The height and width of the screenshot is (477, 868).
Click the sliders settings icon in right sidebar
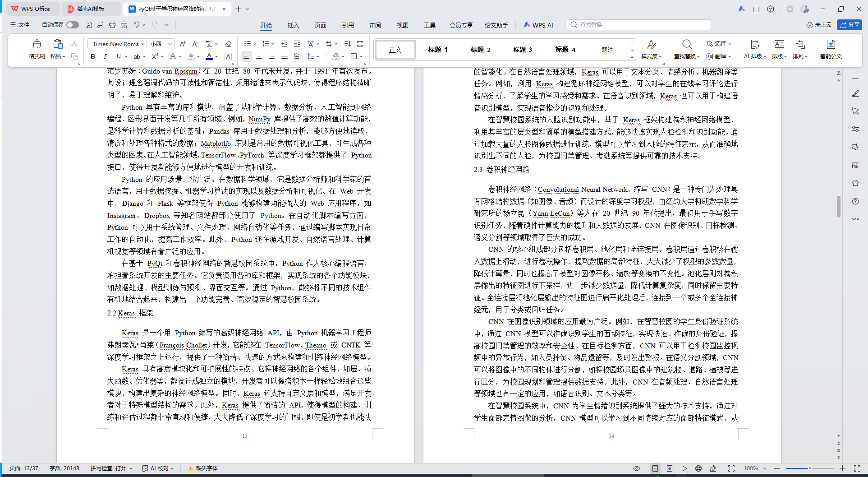[x=855, y=129]
